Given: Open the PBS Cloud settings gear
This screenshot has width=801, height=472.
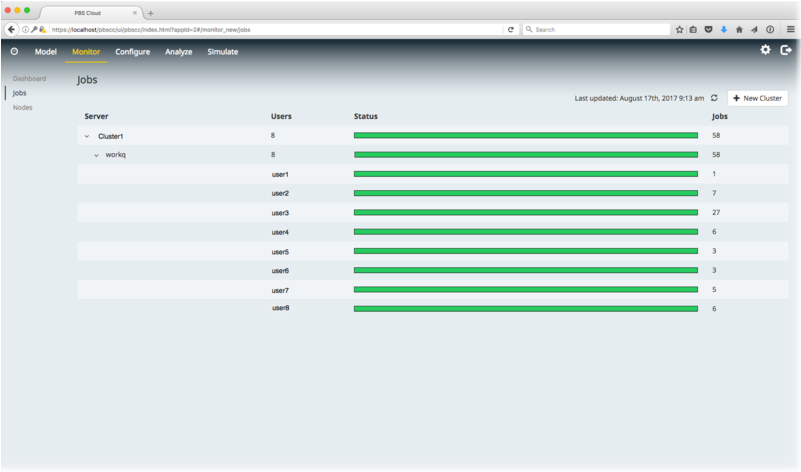Looking at the screenshot, I should pos(766,50).
